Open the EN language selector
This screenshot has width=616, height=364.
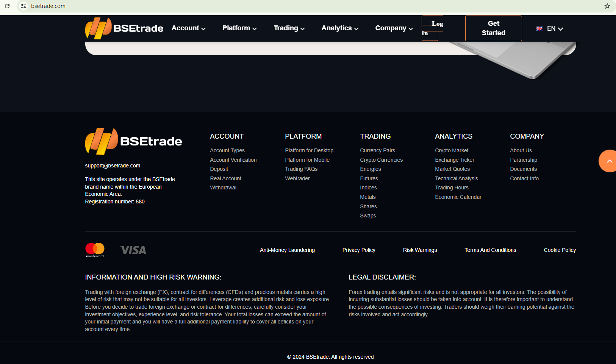coord(550,29)
